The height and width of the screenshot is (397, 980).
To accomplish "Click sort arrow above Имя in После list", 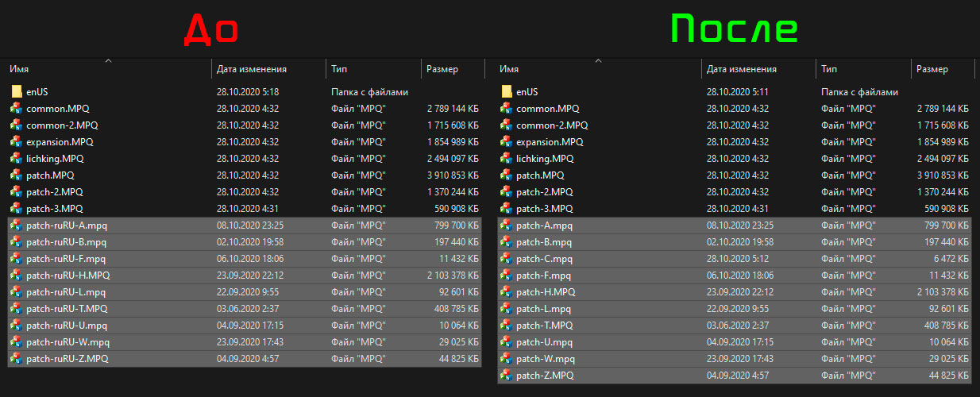I will 598,60.
